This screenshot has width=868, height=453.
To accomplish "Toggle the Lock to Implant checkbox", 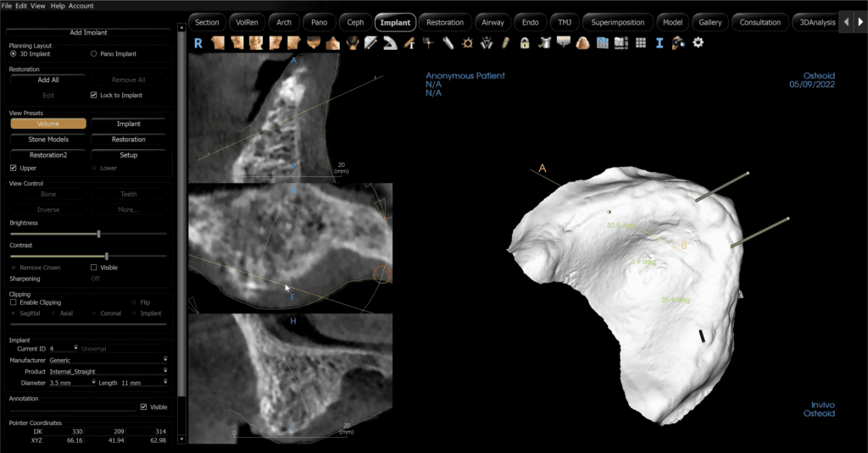I will pyautogui.click(x=93, y=95).
